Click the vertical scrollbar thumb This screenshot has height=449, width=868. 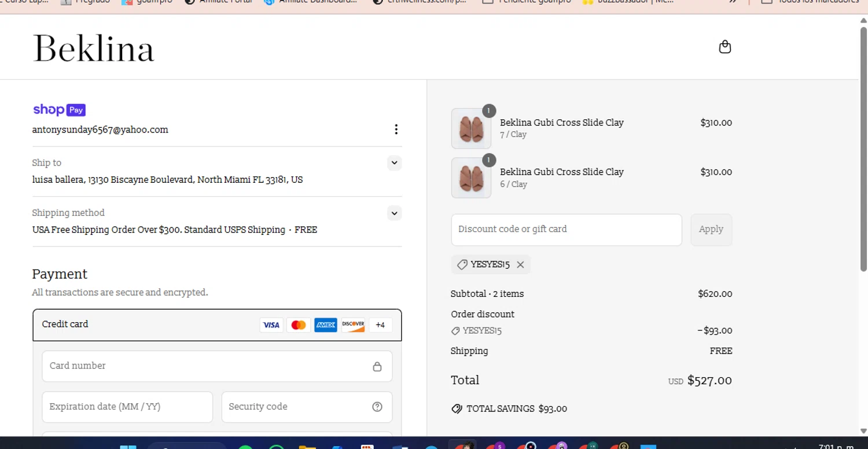(863, 149)
